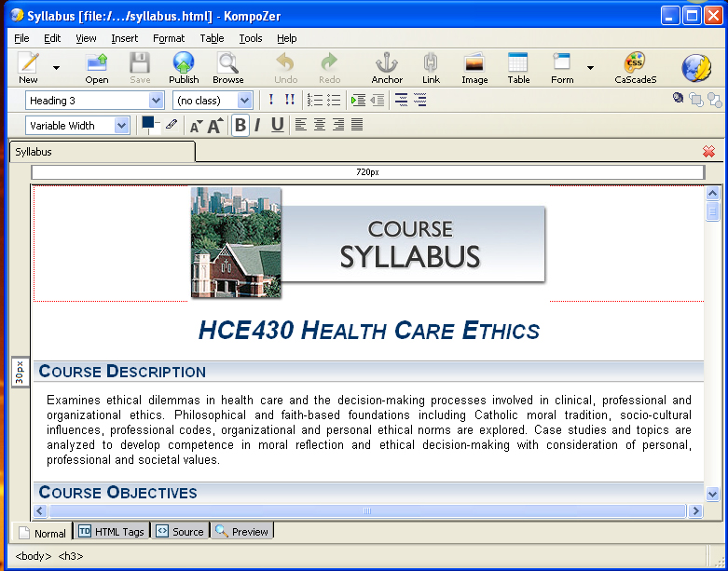Apply bulleted list formatting
Screen dimensions: 728x571
pyautogui.click(x=334, y=100)
